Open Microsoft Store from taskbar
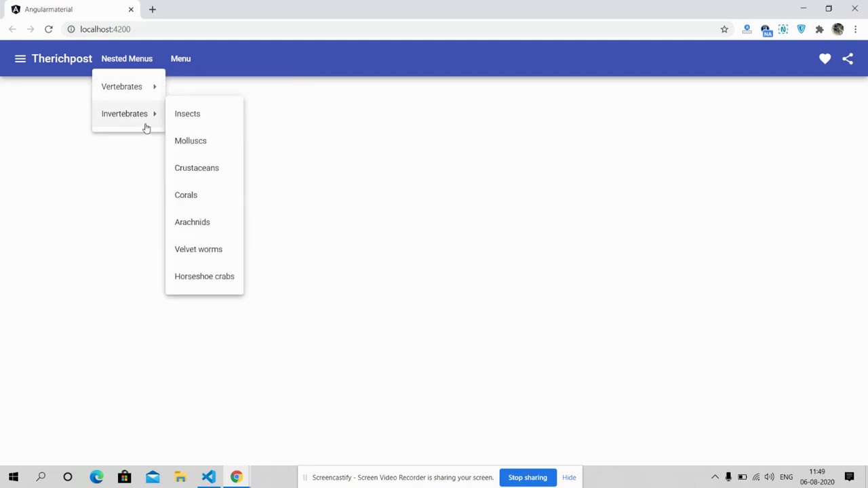The width and height of the screenshot is (868, 488). click(x=124, y=477)
